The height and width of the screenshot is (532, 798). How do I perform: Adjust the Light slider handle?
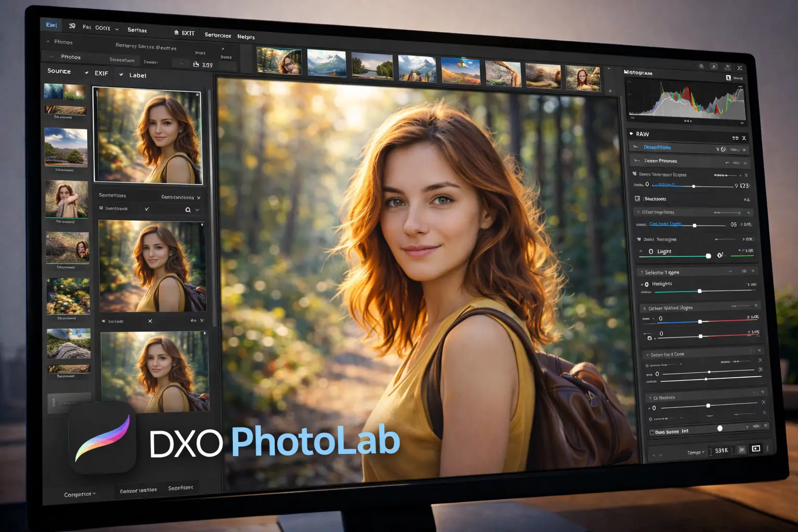708,256
